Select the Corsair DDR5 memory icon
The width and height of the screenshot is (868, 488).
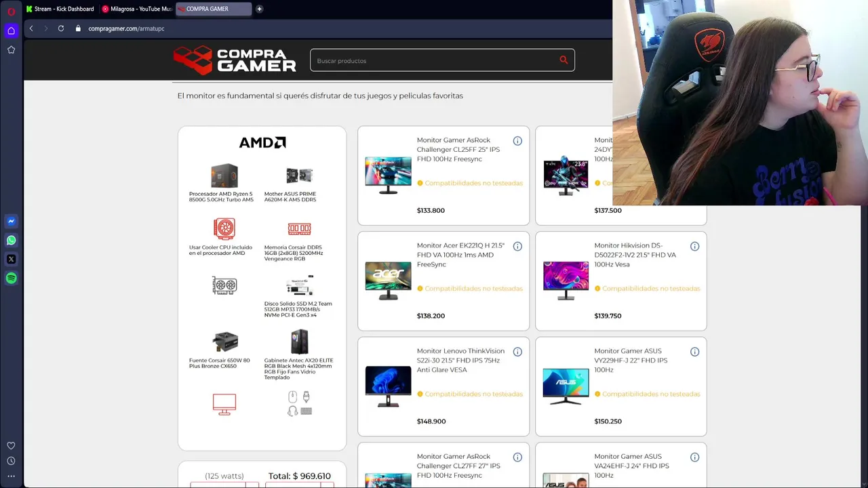pos(299,229)
